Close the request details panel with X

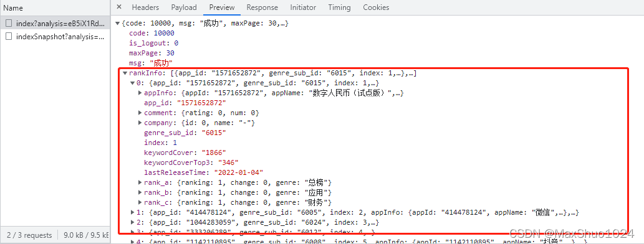point(118,7)
